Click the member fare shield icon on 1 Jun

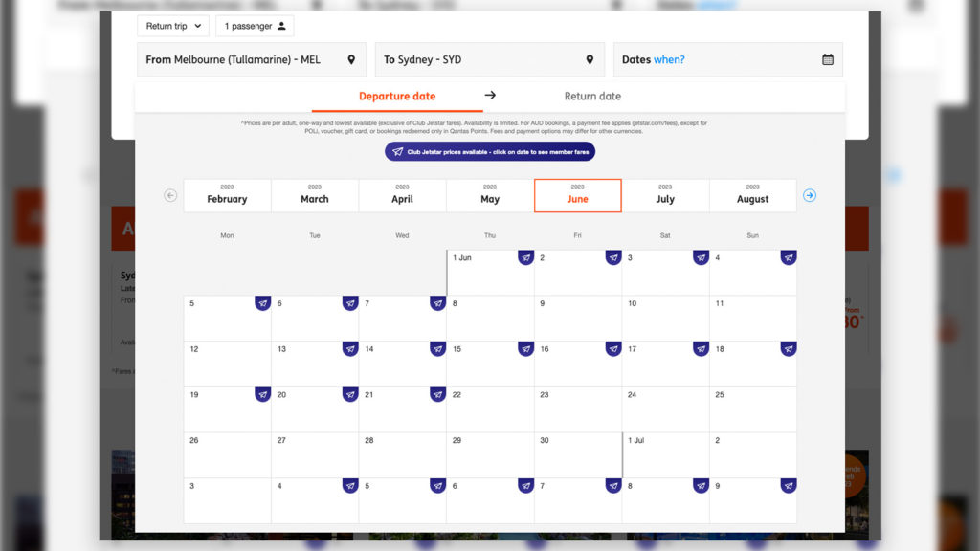[x=525, y=256]
